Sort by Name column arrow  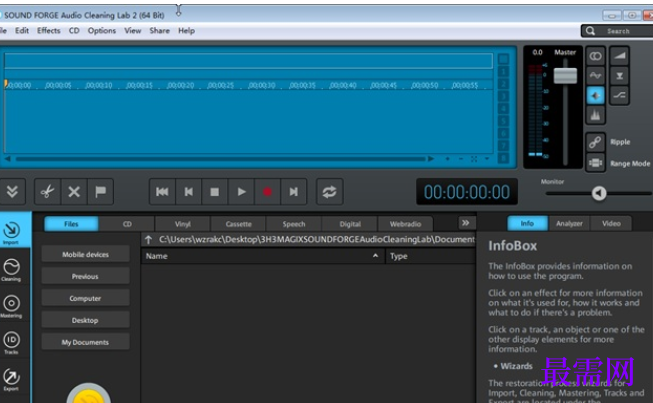click(375, 256)
